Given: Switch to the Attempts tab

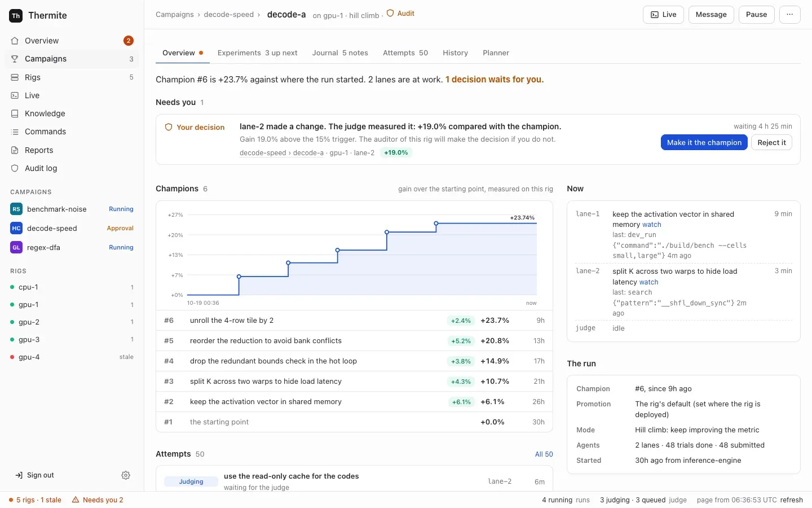Looking at the screenshot, I should coord(405,53).
